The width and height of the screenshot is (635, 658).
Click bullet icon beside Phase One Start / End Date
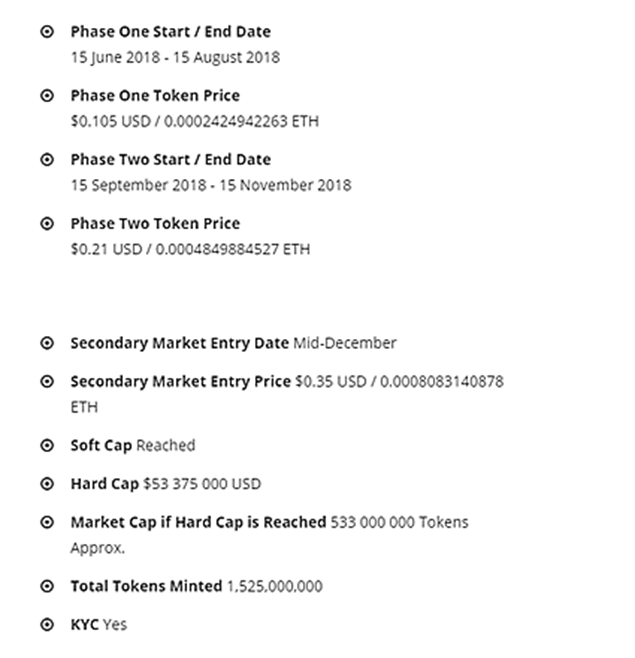pos(46,32)
